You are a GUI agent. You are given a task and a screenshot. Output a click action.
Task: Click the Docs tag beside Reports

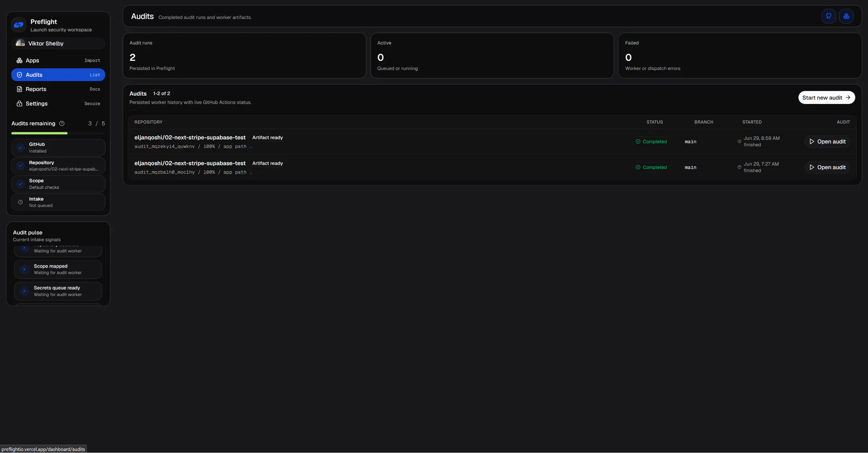coord(95,89)
